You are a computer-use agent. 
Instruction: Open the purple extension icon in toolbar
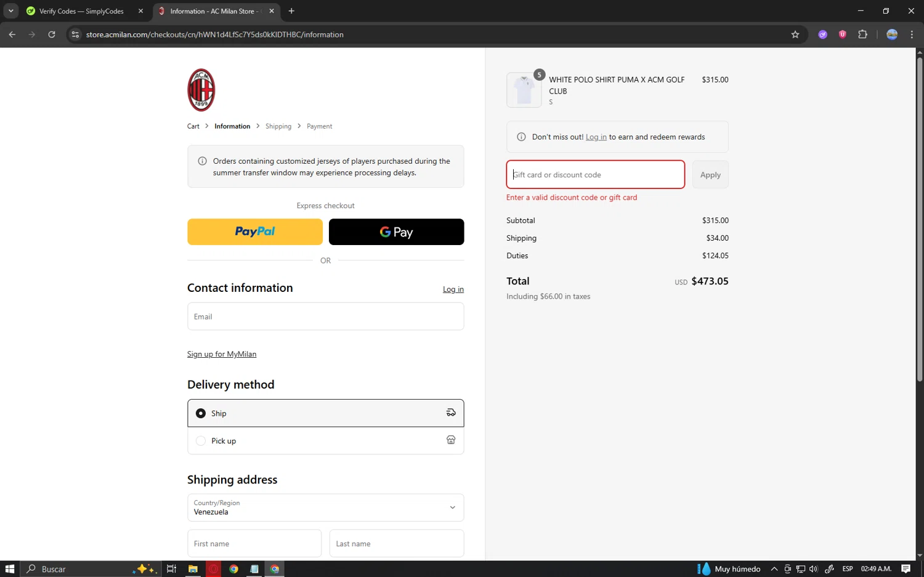[x=822, y=34]
